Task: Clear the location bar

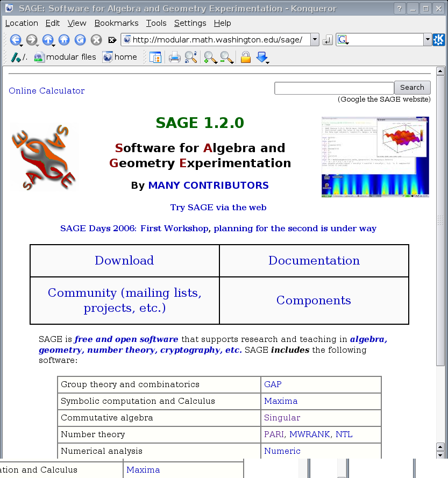Action: pos(112,40)
